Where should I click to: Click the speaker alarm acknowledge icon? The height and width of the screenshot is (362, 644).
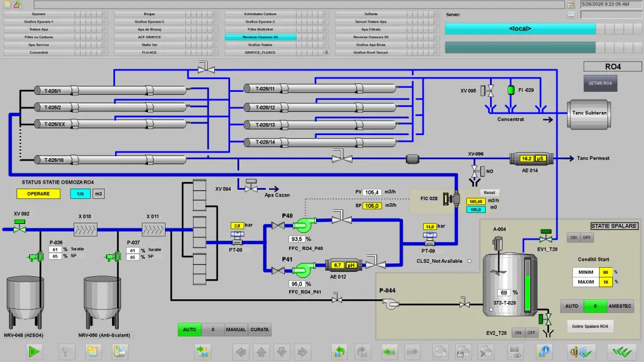[581, 351]
